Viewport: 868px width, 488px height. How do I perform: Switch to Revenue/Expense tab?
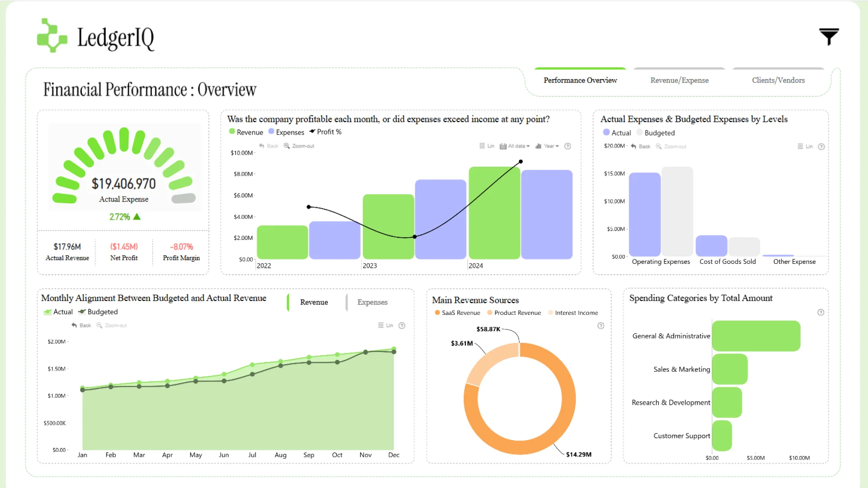click(x=679, y=80)
